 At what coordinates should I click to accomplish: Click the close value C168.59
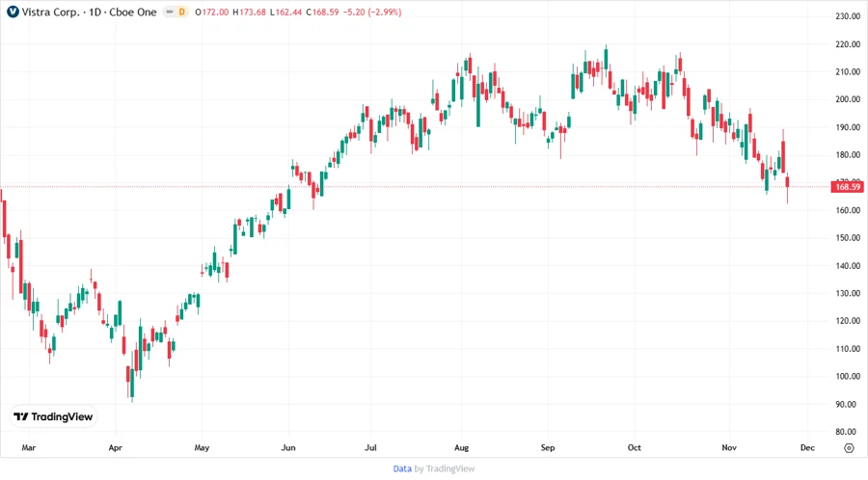(322, 13)
